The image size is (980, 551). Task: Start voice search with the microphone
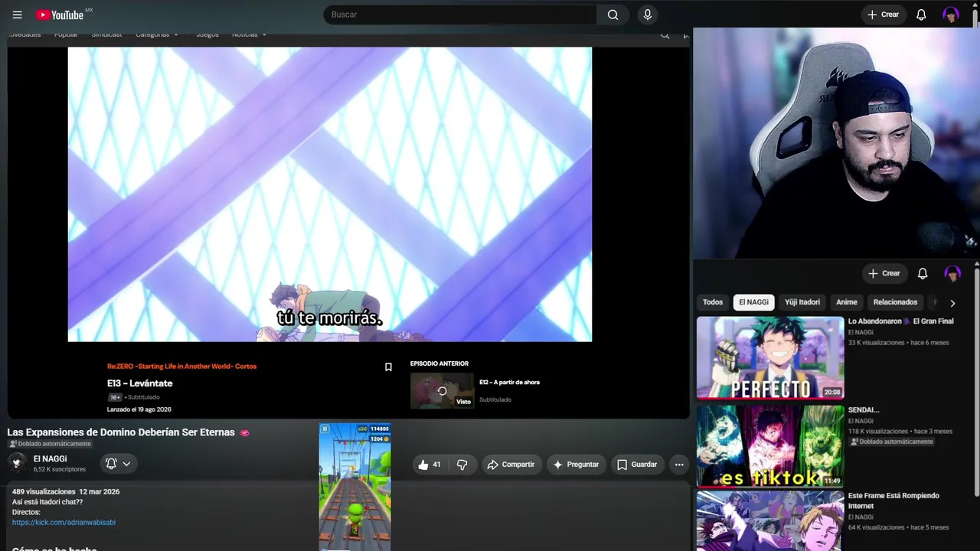pos(648,15)
